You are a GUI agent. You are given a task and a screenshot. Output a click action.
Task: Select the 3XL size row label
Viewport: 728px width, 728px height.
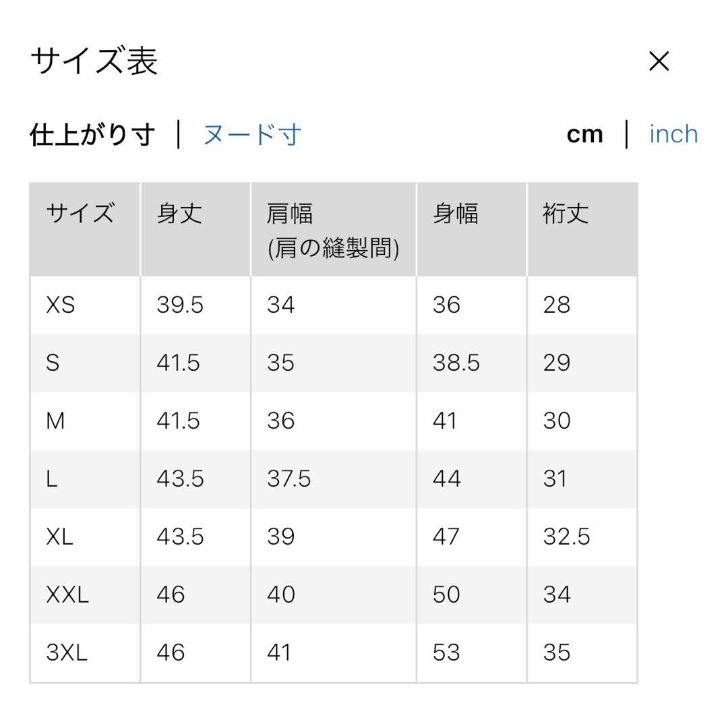click(67, 653)
